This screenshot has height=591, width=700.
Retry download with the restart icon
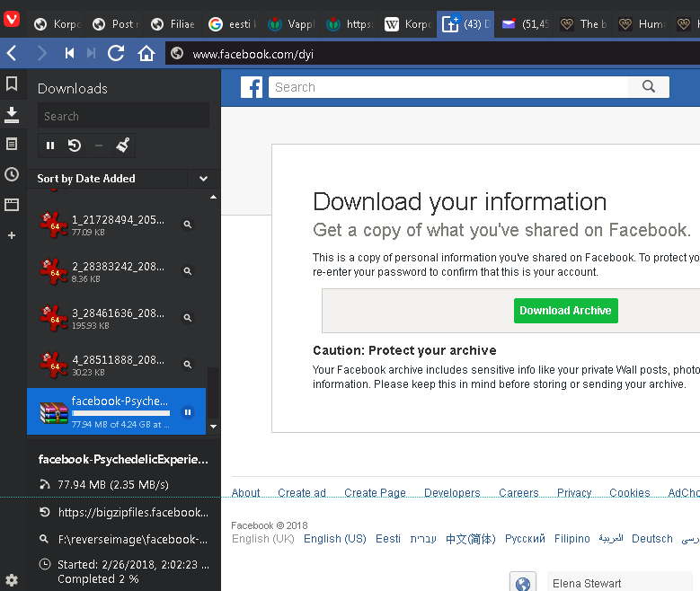pos(75,146)
